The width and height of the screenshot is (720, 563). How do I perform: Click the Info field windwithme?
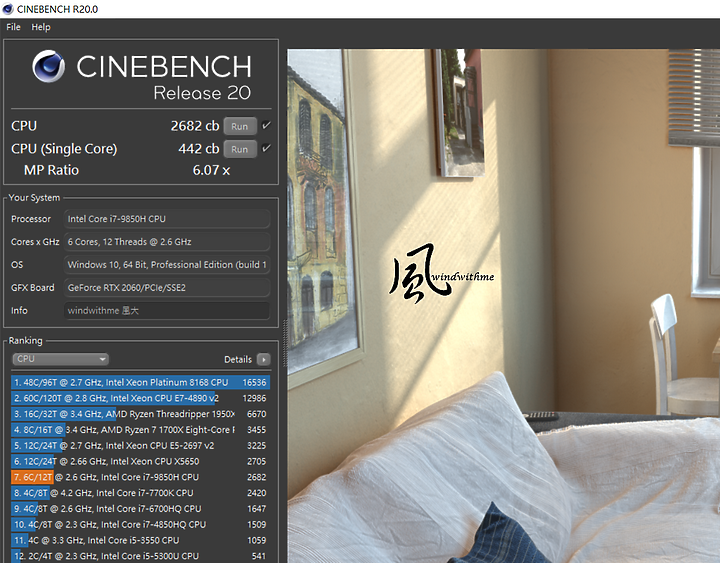click(167, 311)
